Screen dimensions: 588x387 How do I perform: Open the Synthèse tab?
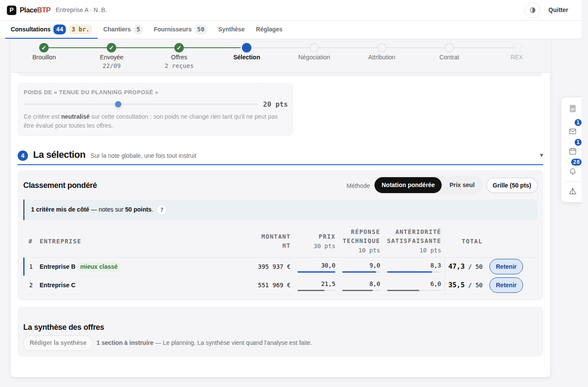pyautogui.click(x=231, y=29)
